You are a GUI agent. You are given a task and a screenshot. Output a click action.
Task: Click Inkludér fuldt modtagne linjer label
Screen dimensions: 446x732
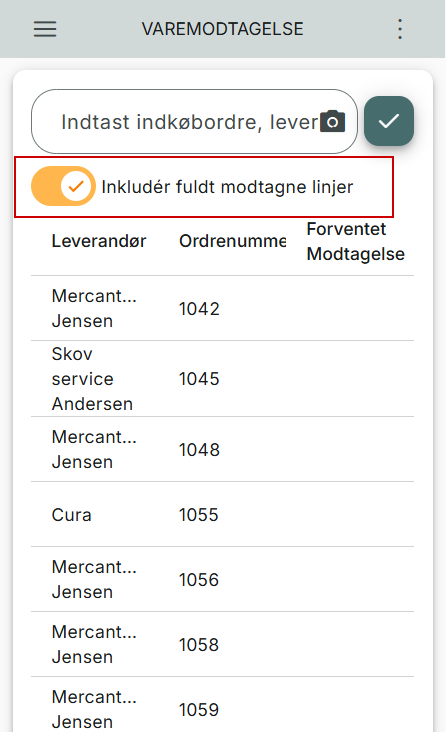(x=227, y=187)
